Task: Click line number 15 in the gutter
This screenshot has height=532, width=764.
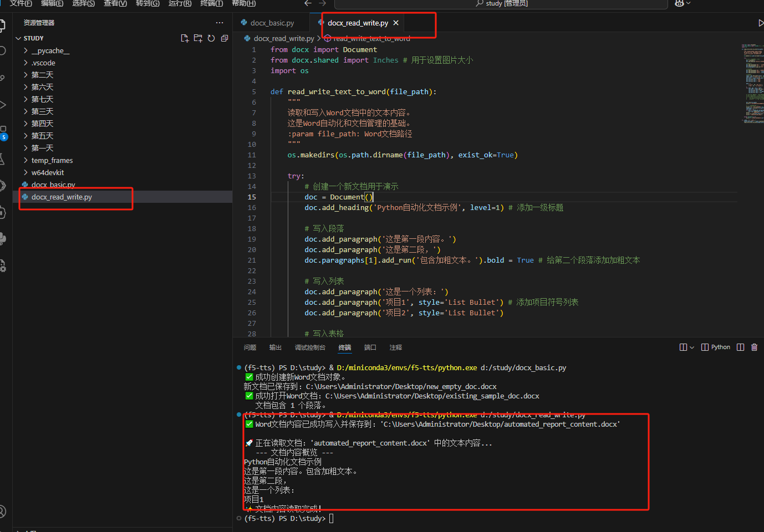Action: 252,197
